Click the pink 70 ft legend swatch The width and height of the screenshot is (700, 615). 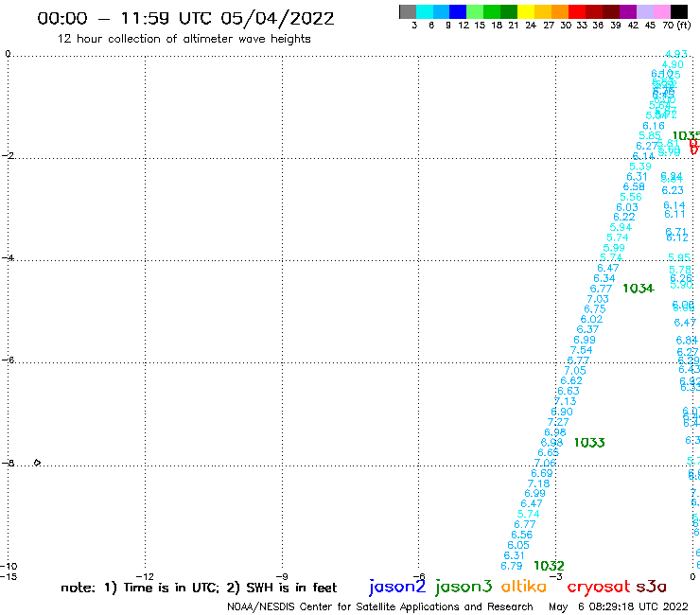(661, 11)
